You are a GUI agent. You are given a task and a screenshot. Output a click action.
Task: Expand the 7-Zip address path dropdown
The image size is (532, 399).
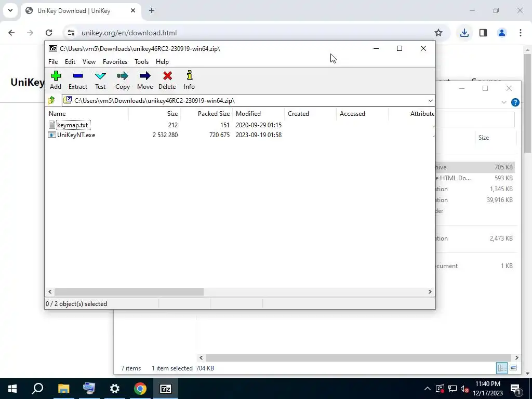coord(430,101)
